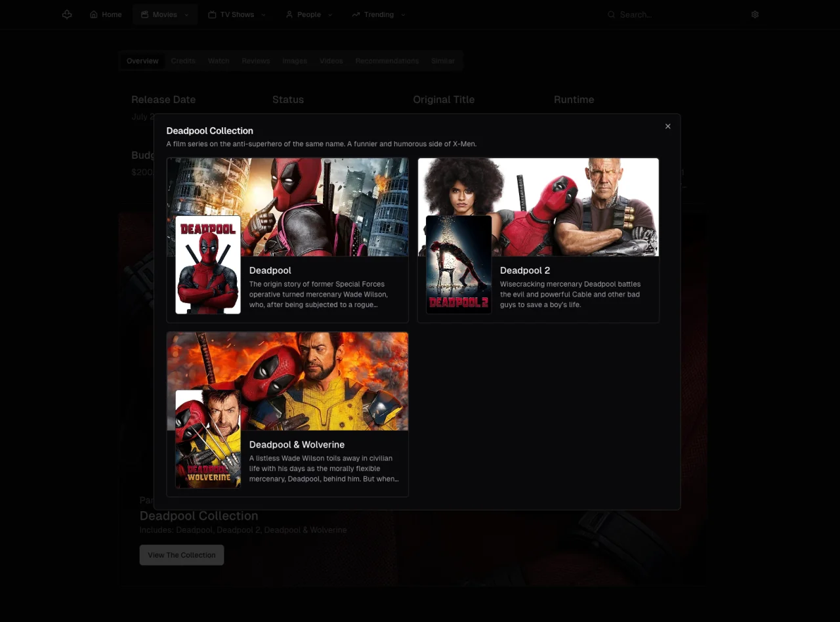The width and height of the screenshot is (840, 622).
Task: Switch to the Videos tab
Action: [x=331, y=61]
